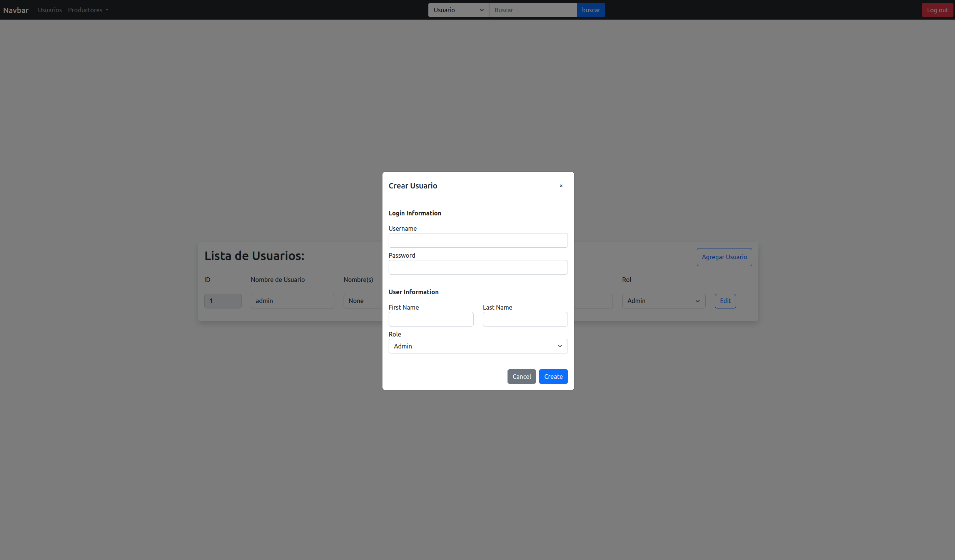Open the Rol dropdown for admin row
Image resolution: width=955 pixels, height=560 pixels.
tap(663, 301)
